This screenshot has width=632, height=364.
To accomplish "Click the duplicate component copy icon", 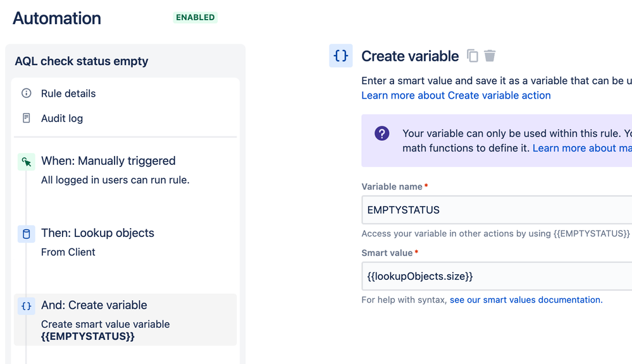I will click(x=473, y=56).
